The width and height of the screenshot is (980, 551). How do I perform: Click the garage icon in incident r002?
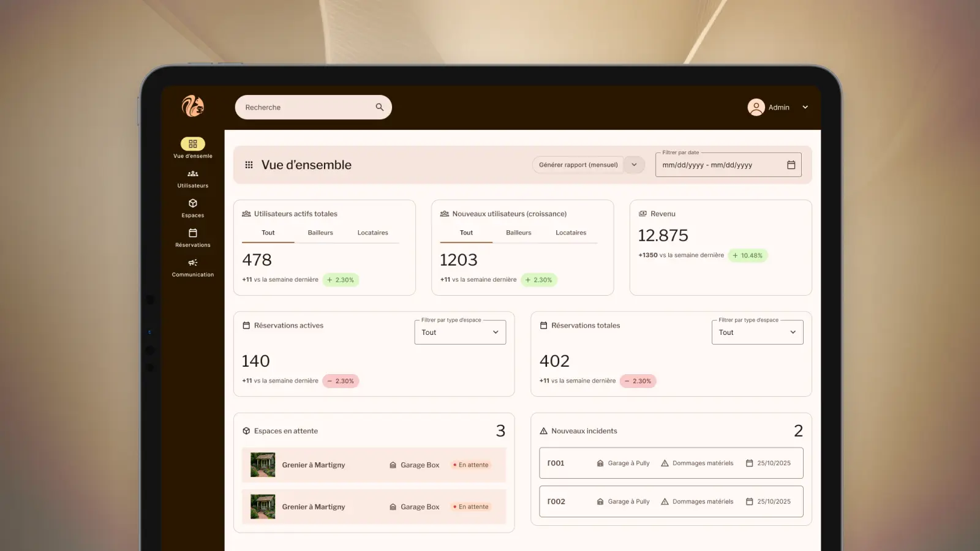(x=600, y=501)
